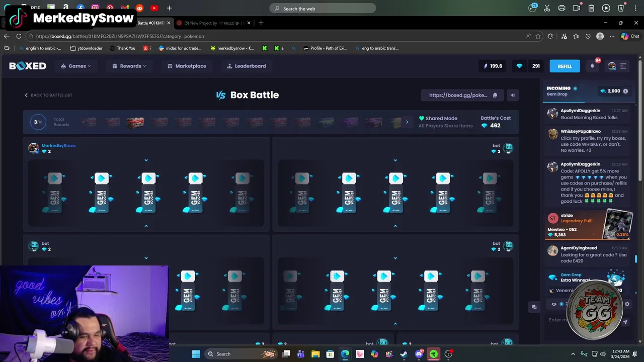Toggle the battle sound speaker button
This screenshot has height=362, width=644.
pos(513,95)
